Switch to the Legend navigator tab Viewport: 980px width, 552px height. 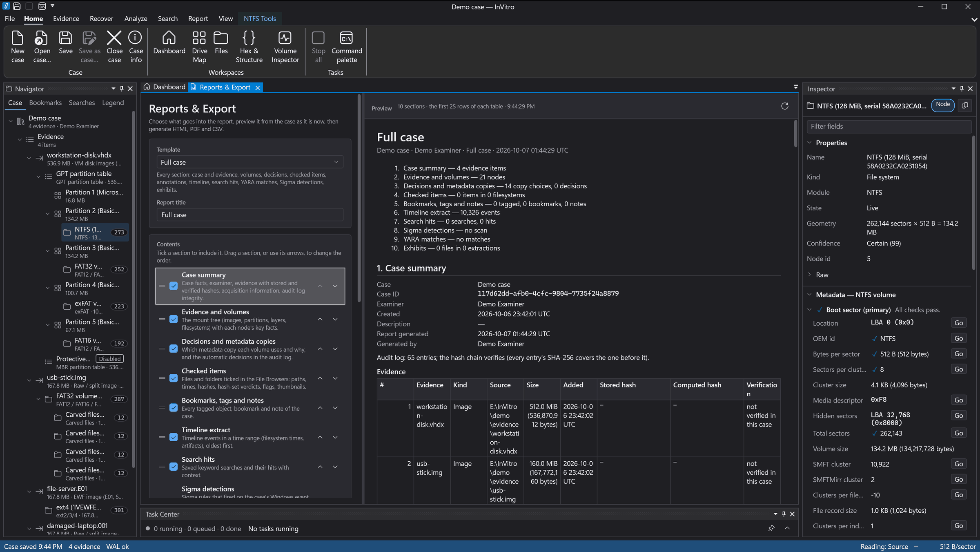click(113, 103)
